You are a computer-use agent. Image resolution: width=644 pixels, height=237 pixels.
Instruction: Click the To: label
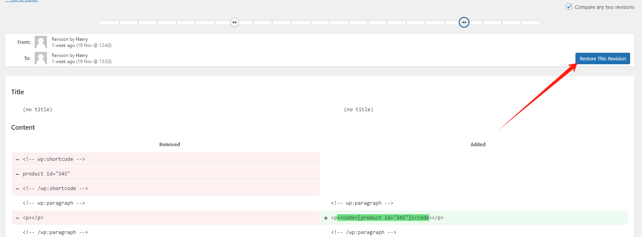coord(27,58)
